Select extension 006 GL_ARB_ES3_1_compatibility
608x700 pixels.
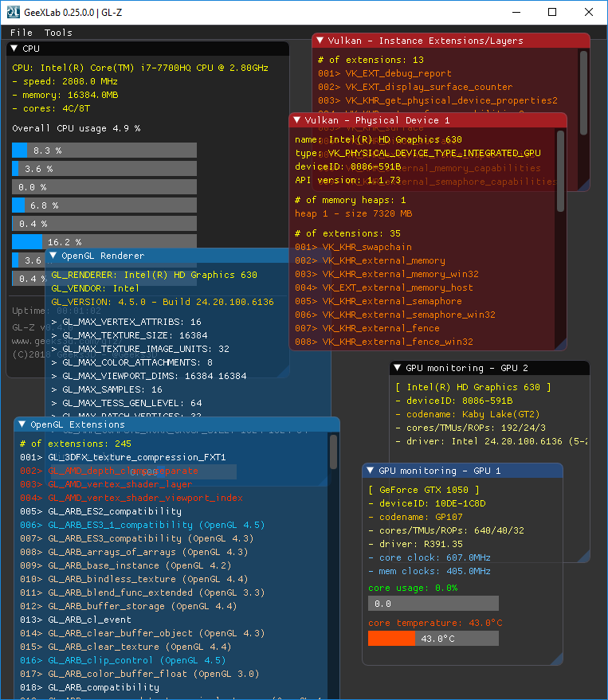point(143,525)
